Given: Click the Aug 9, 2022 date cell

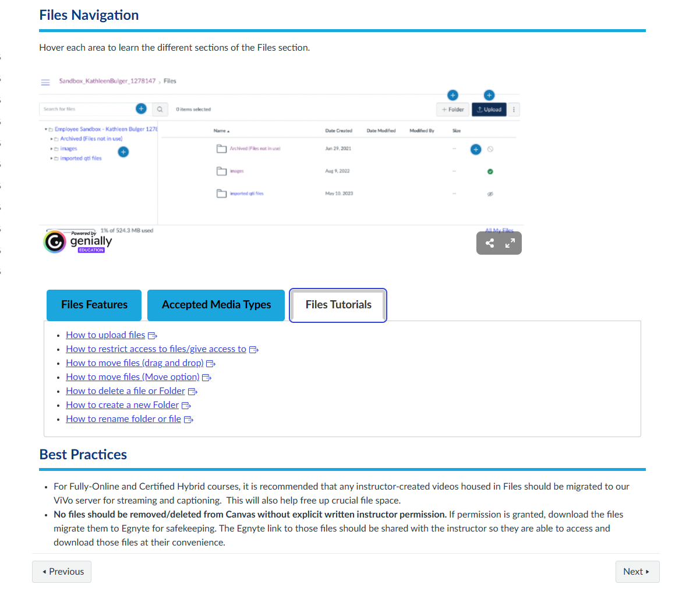Looking at the screenshot, I should point(337,171).
